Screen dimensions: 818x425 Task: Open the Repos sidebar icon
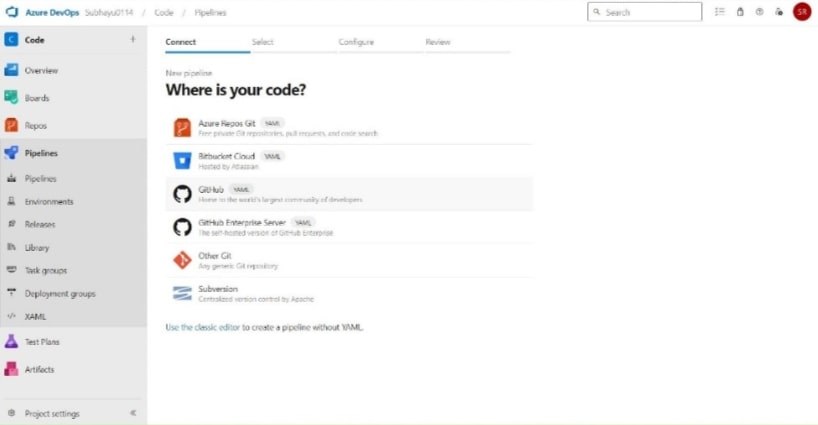click(11, 125)
